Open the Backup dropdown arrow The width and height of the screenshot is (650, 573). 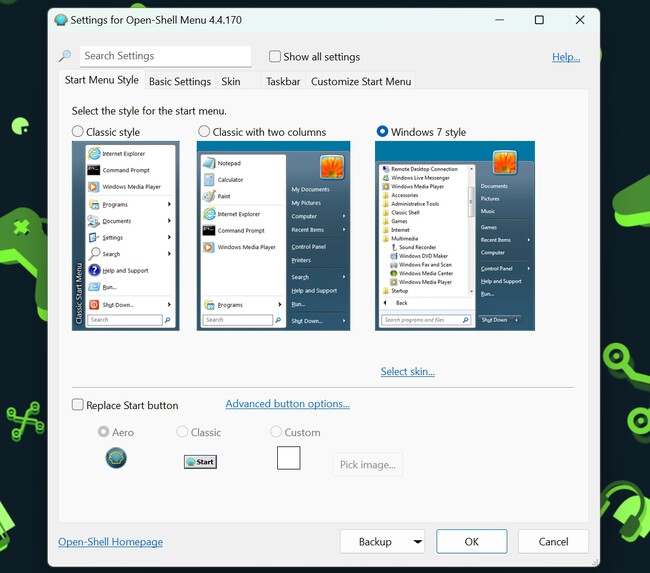(x=417, y=541)
